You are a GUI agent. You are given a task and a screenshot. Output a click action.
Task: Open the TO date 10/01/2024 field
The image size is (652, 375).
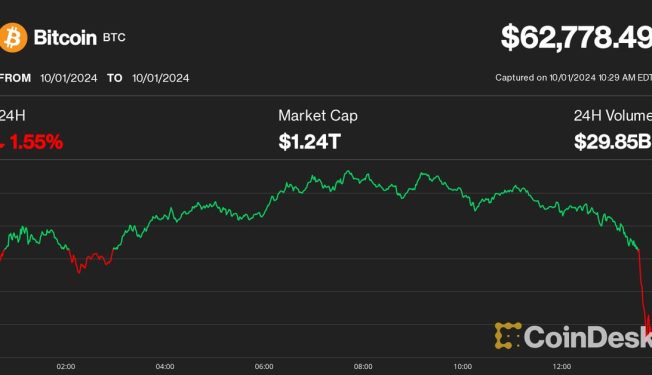(x=161, y=78)
